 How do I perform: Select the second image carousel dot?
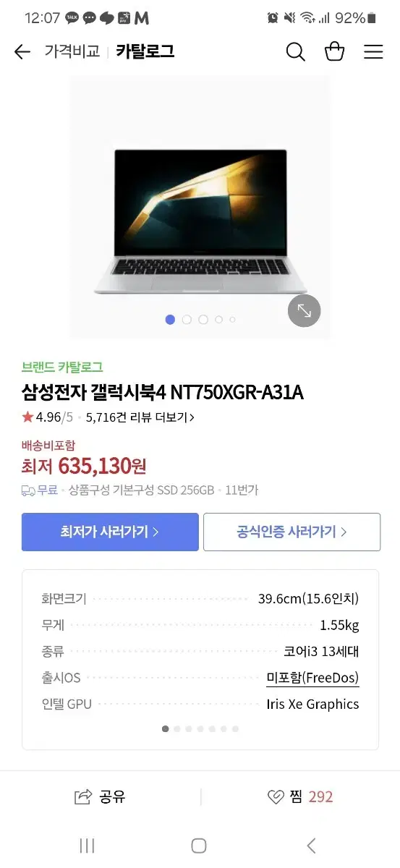[x=187, y=320]
